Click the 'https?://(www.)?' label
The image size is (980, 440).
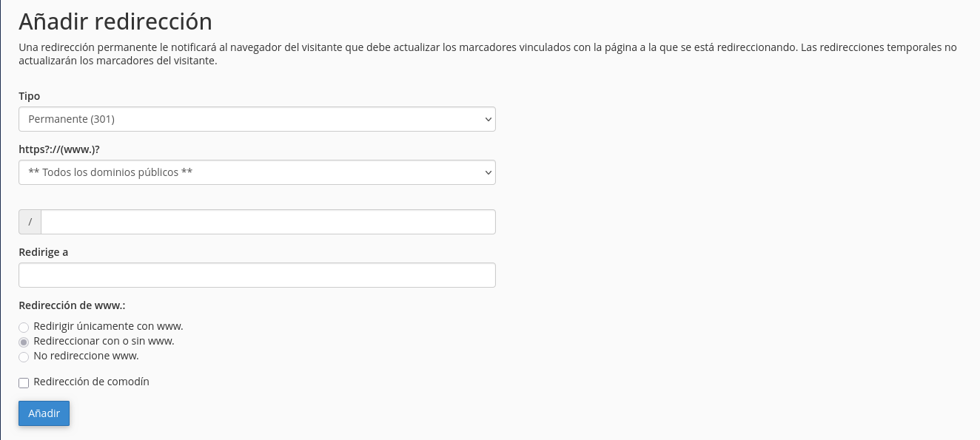59,149
